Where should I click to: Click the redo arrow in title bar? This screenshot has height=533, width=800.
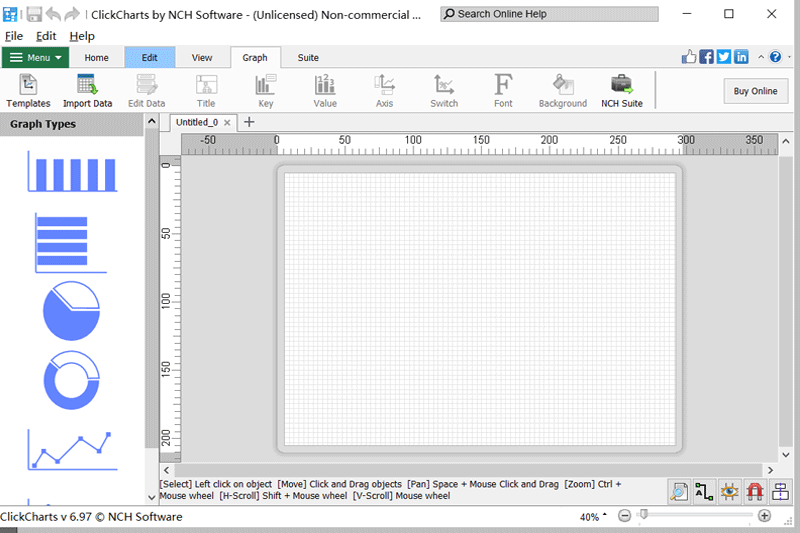coord(72,14)
